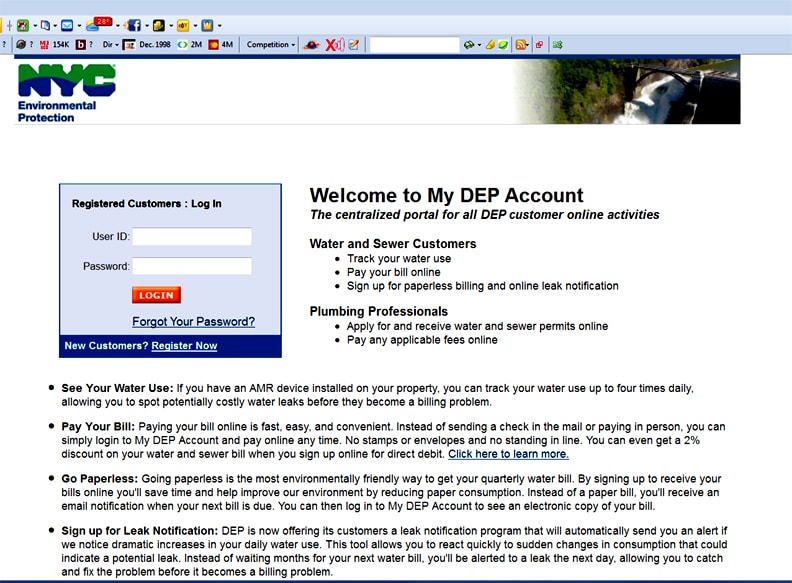Click the 'Water and Sewer Customers' heading
The width and height of the screenshot is (792, 583).
392,244
